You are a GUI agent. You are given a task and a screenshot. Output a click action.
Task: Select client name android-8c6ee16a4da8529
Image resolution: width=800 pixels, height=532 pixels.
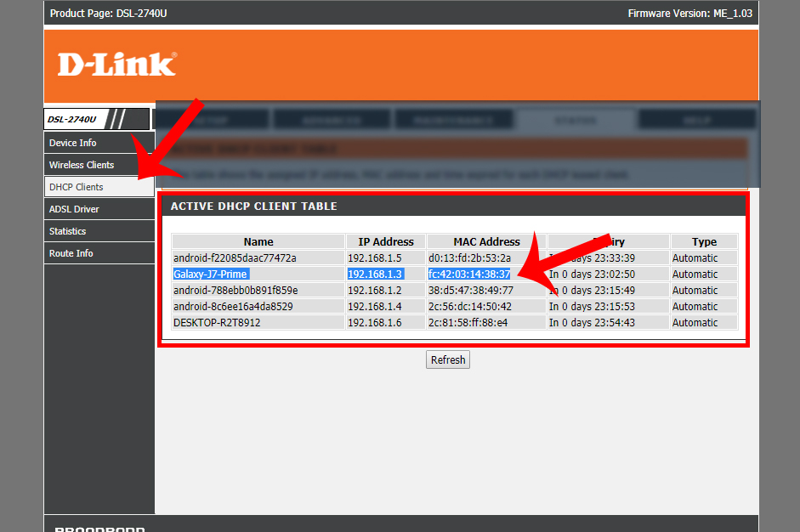point(233,307)
